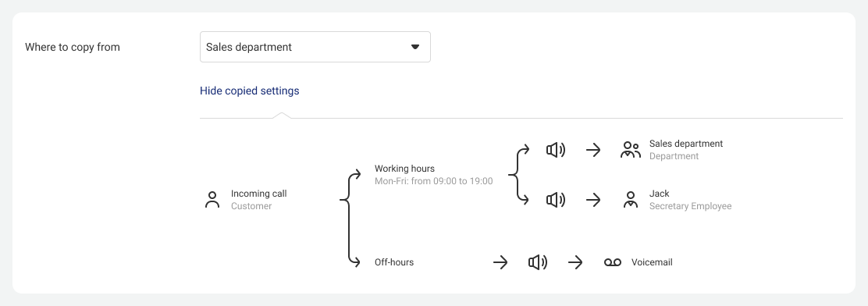Screen dimensions: 868x306
Task: Click the Voicemail icon
Action: tap(613, 262)
